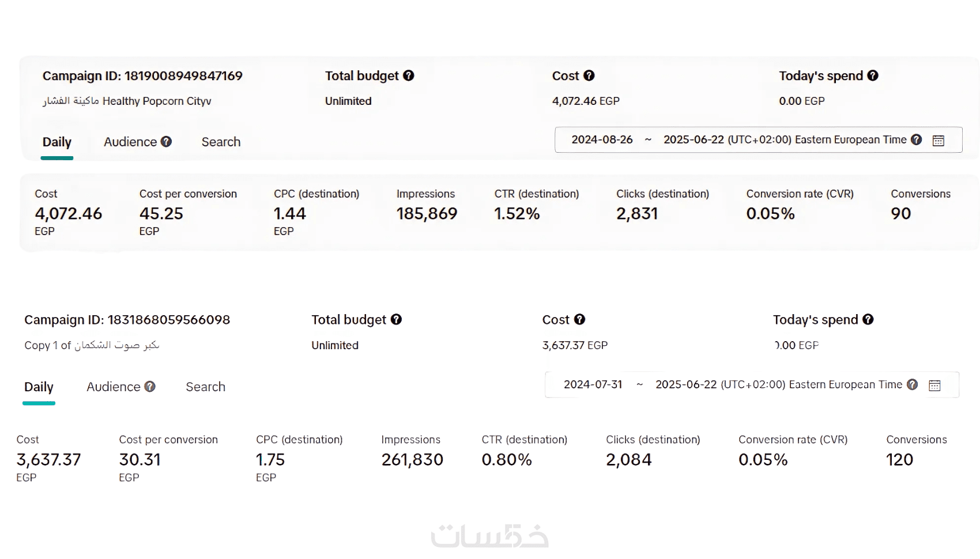
Task: Click help icon next to second Cost header
Action: tap(579, 320)
